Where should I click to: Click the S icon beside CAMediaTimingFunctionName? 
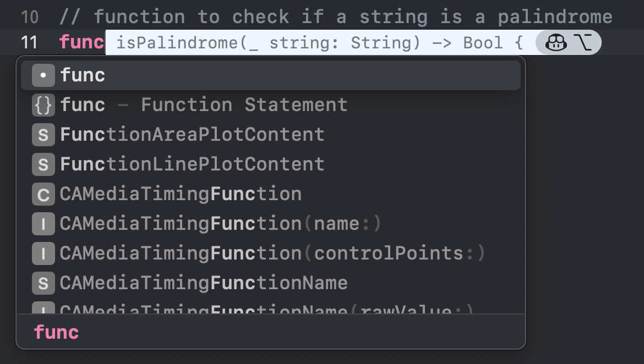[x=43, y=283]
